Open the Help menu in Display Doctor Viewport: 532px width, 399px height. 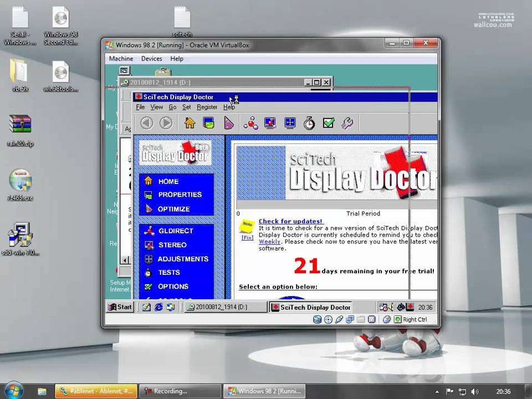[x=229, y=107]
